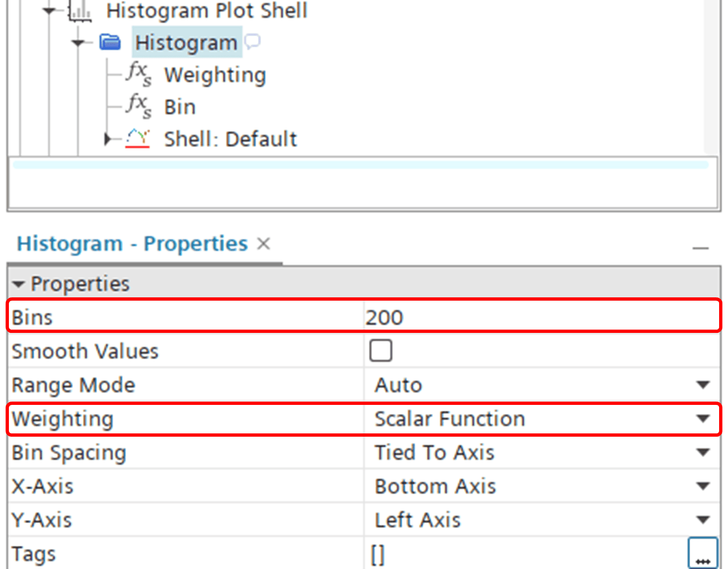
Task: Open the X-Axis Bottom Axis dropdown
Action: (702, 486)
